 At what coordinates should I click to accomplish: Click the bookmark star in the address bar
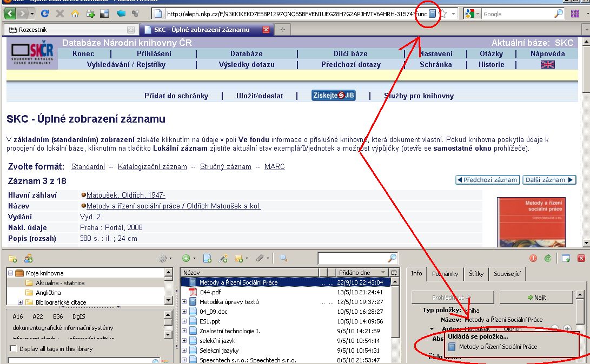(442, 14)
